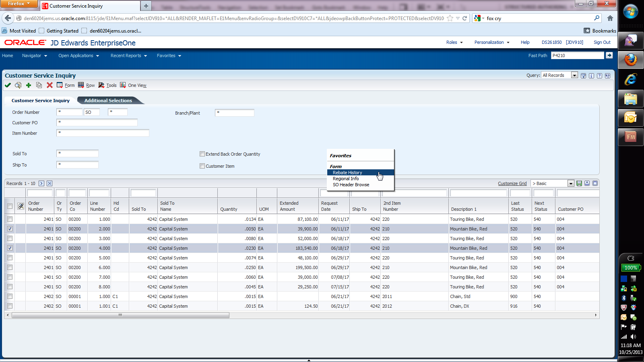The width and height of the screenshot is (644, 362).
Task: Click the Sign Out link
Action: tap(602, 42)
